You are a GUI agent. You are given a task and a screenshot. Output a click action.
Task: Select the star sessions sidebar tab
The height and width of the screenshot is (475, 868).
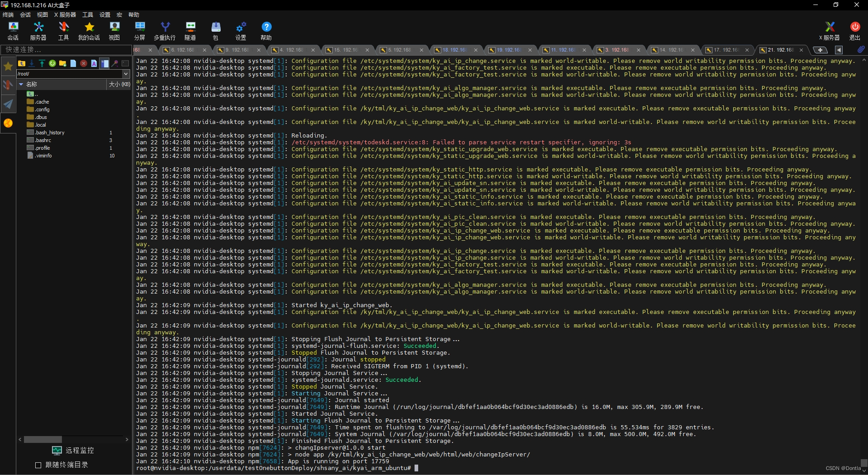(8, 66)
